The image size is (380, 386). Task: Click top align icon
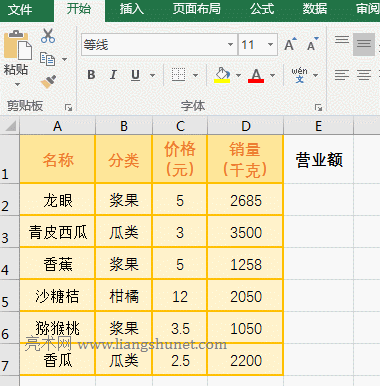342,40
